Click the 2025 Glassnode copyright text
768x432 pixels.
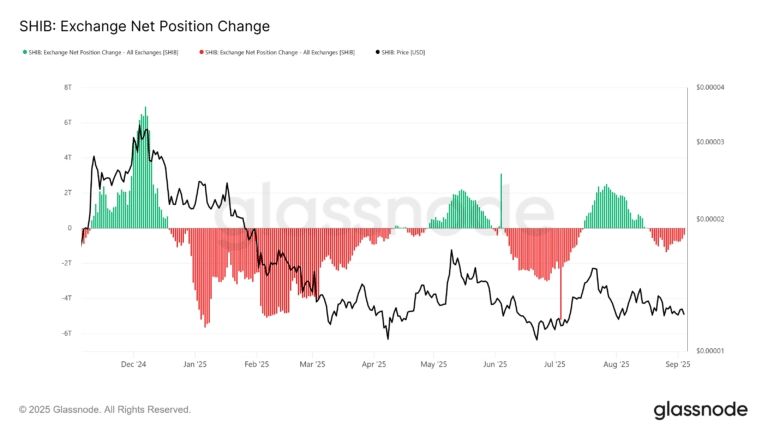105,409
